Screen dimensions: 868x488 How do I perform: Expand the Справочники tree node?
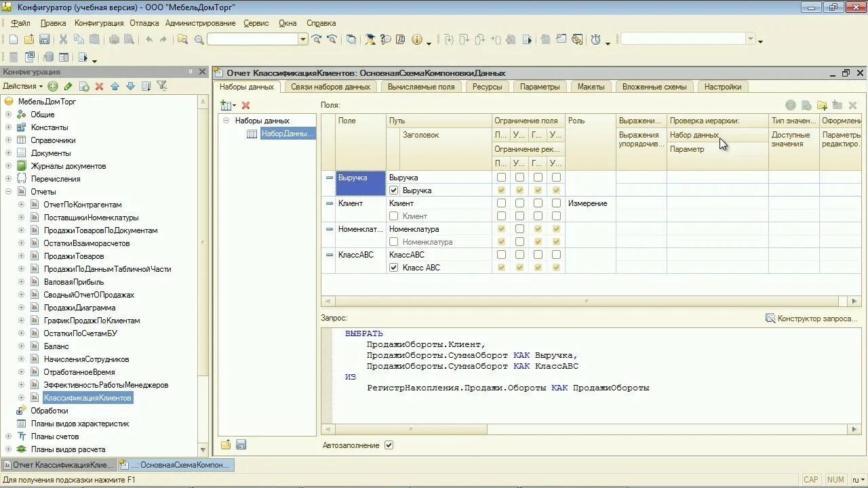[8, 140]
